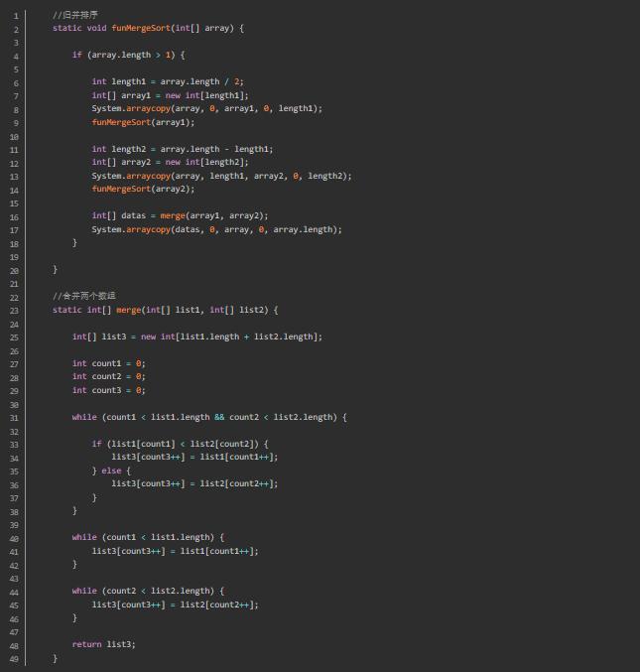Click the '&&' operator on line 31

tap(219, 418)
